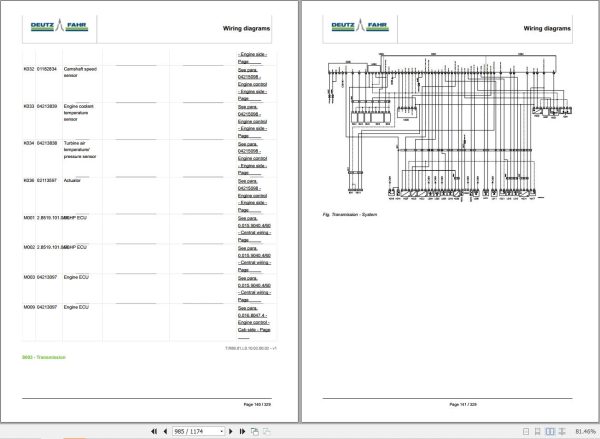Select part number 01182834
The image size is (600, 439).
[x=47, y=69]
